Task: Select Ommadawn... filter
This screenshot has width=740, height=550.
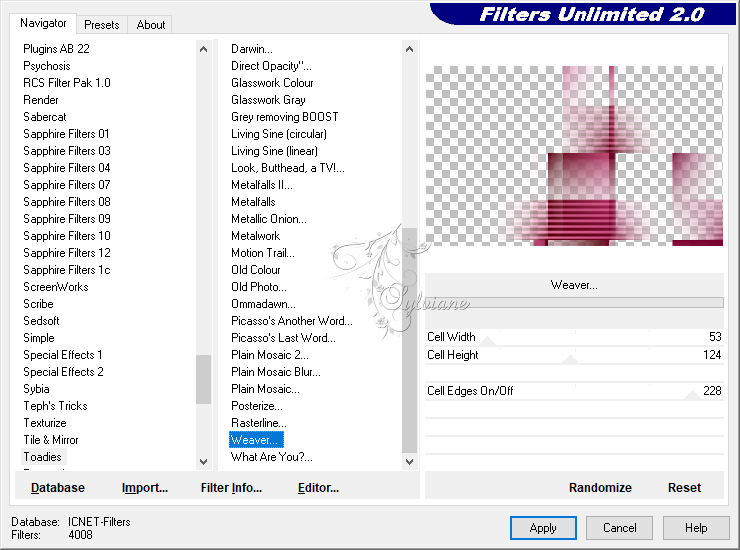Action: pyautogui.click(x=263, y=304)
